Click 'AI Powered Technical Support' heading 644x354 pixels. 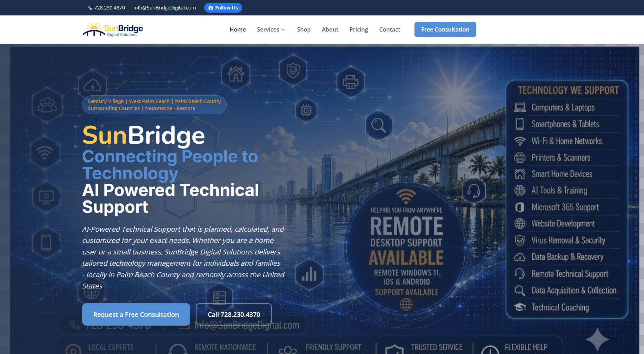point(171,198)
